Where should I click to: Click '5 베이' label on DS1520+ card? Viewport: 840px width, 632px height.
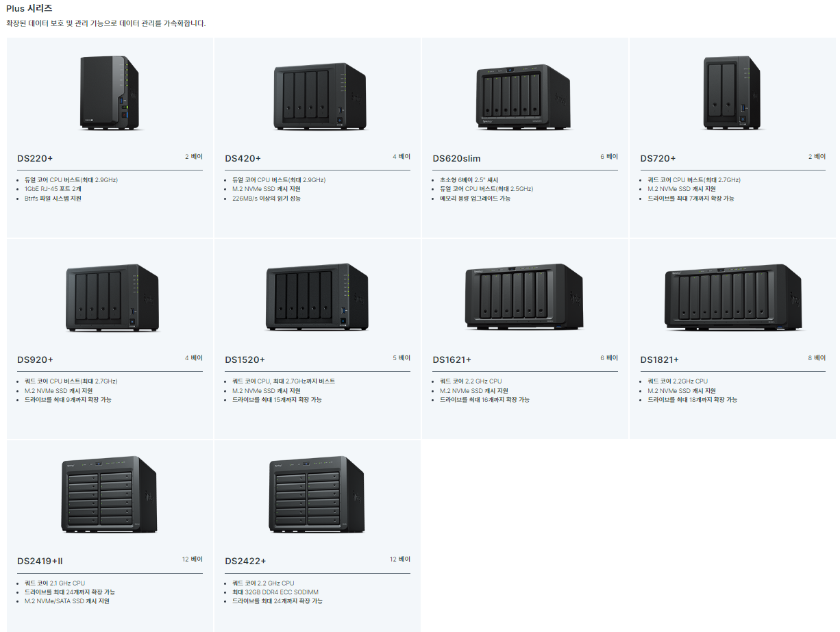(402, 358)
